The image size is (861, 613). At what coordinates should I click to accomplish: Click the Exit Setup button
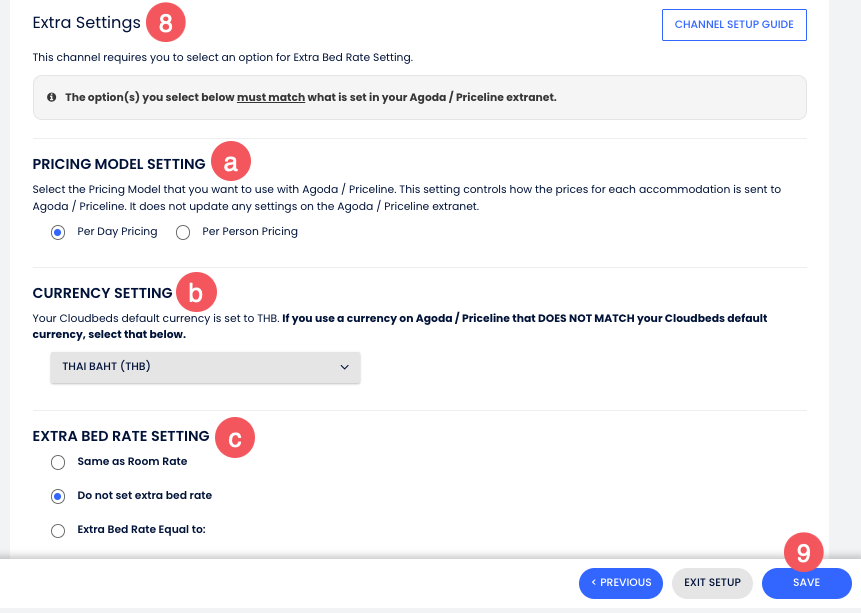(712, 583)
